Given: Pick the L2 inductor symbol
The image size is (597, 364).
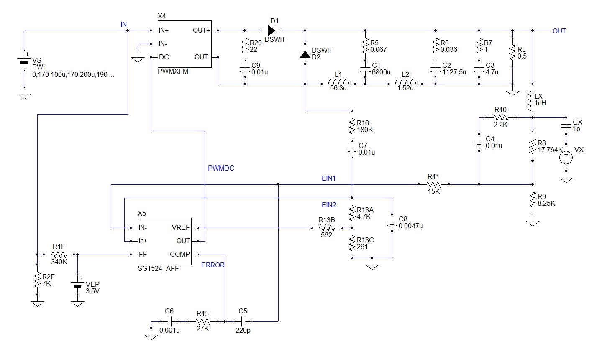Looking at the screenshot, I should (x=405, y=84).
